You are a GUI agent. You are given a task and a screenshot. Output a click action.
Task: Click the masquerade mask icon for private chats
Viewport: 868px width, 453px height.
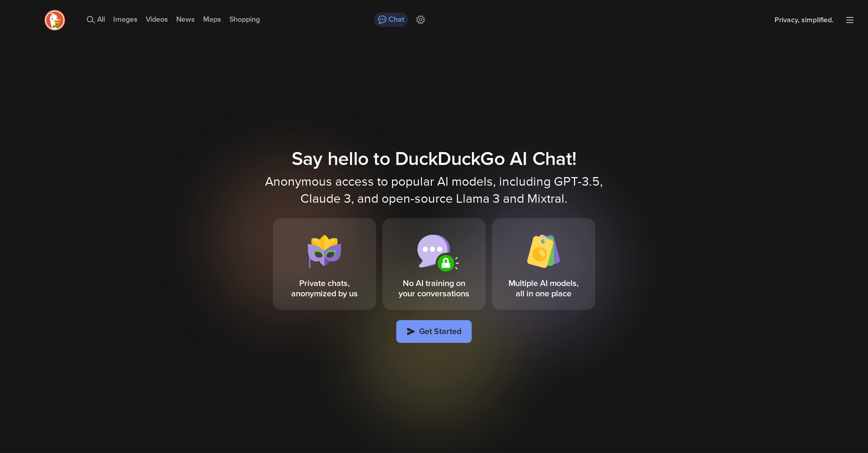(324, 250)
